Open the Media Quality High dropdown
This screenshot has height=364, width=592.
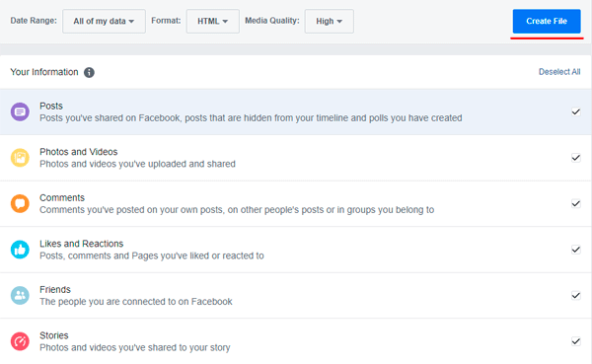pos(330,21)
